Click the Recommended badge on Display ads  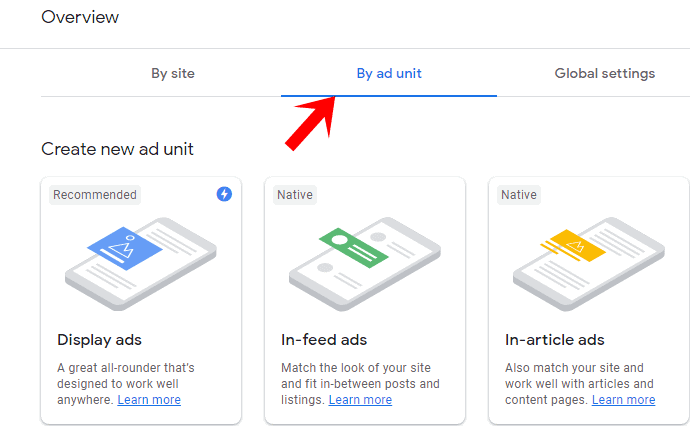pyautogui.click(x=95, y=194)
